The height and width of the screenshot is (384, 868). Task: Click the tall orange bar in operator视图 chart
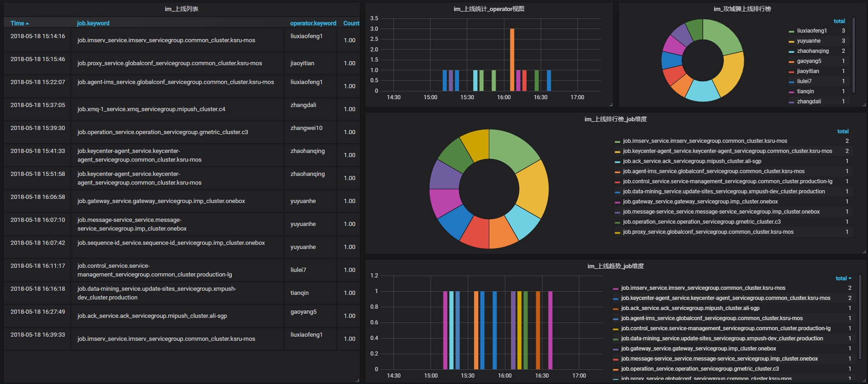(512, 60)
